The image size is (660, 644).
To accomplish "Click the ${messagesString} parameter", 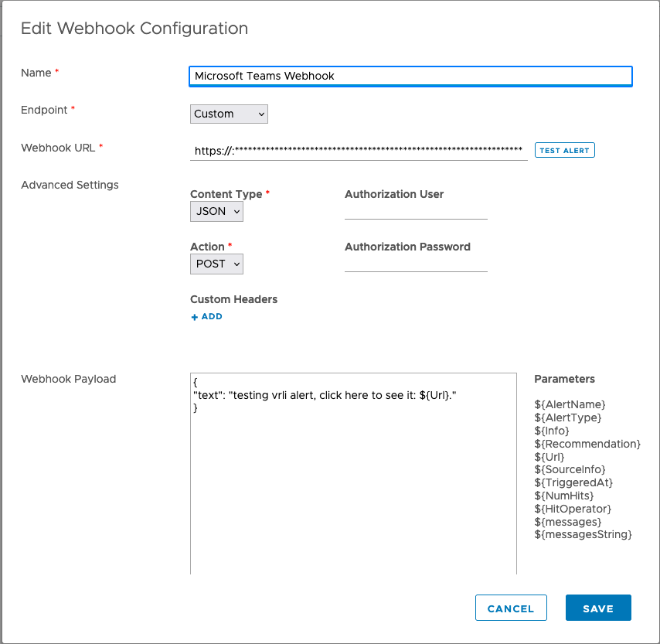I will [x=583, y=534].
